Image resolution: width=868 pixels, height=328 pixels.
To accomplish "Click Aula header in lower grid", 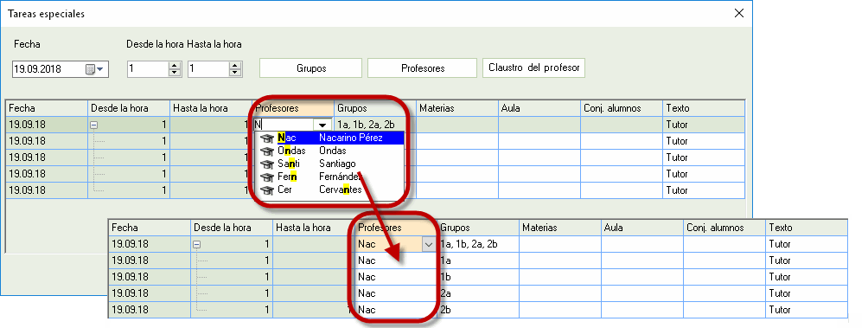I will 642,228.
